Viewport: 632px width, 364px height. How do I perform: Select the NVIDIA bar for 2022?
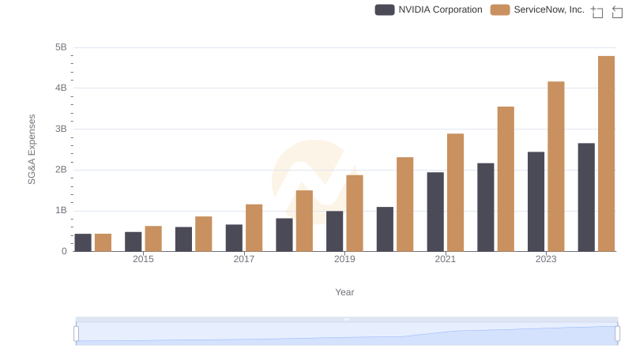[x=485, y=208]
